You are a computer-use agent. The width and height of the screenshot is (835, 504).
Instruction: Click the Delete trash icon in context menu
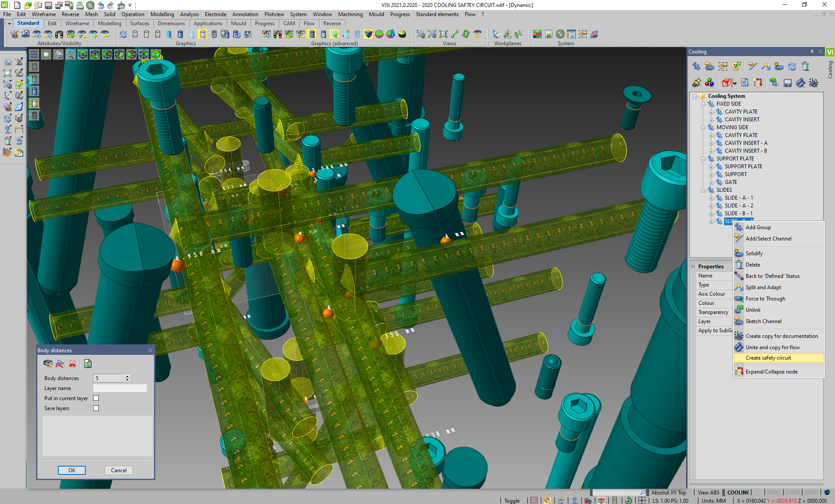[x=739, y=264]
